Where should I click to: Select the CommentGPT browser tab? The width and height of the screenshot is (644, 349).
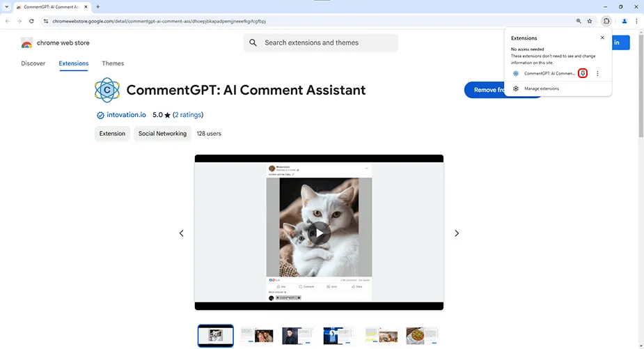click(51, 7)
